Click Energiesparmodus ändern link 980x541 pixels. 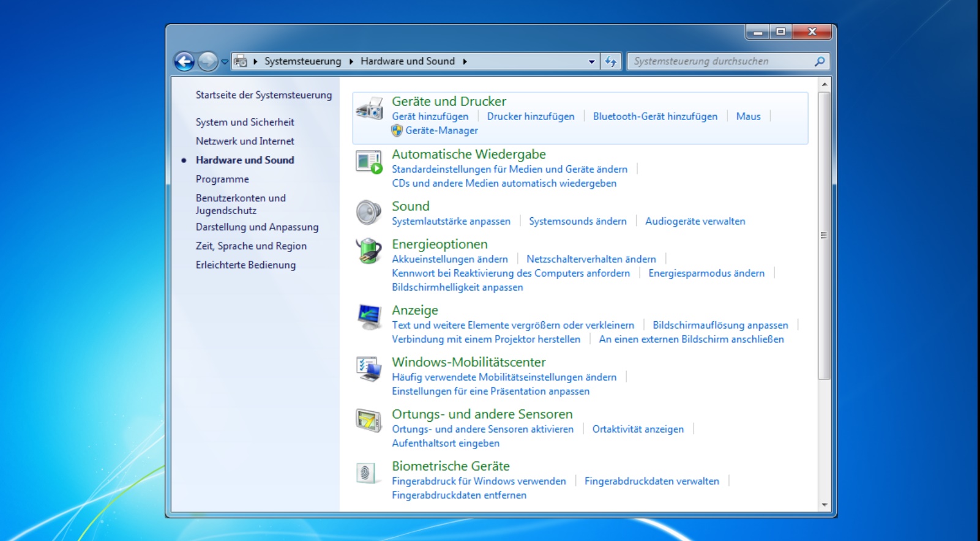pos(706,273)
